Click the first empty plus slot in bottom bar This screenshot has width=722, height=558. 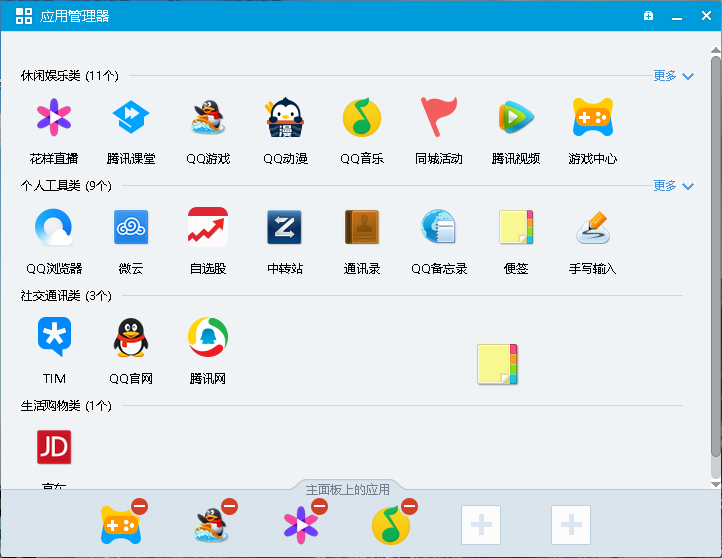tap(480, 525)
